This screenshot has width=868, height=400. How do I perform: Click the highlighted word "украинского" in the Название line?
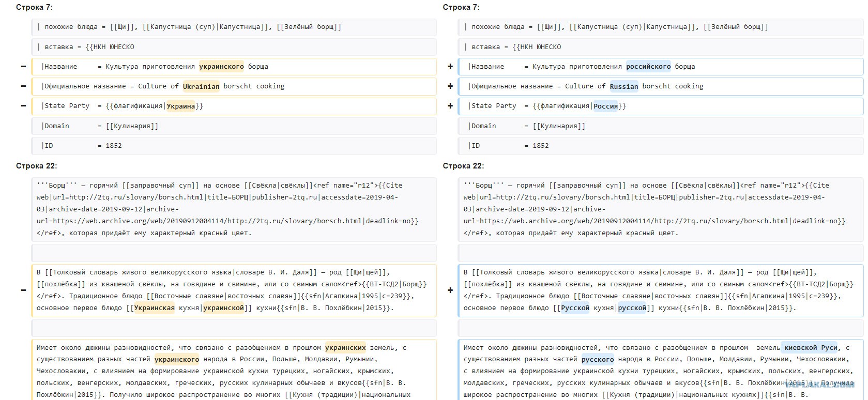point(221,67)
